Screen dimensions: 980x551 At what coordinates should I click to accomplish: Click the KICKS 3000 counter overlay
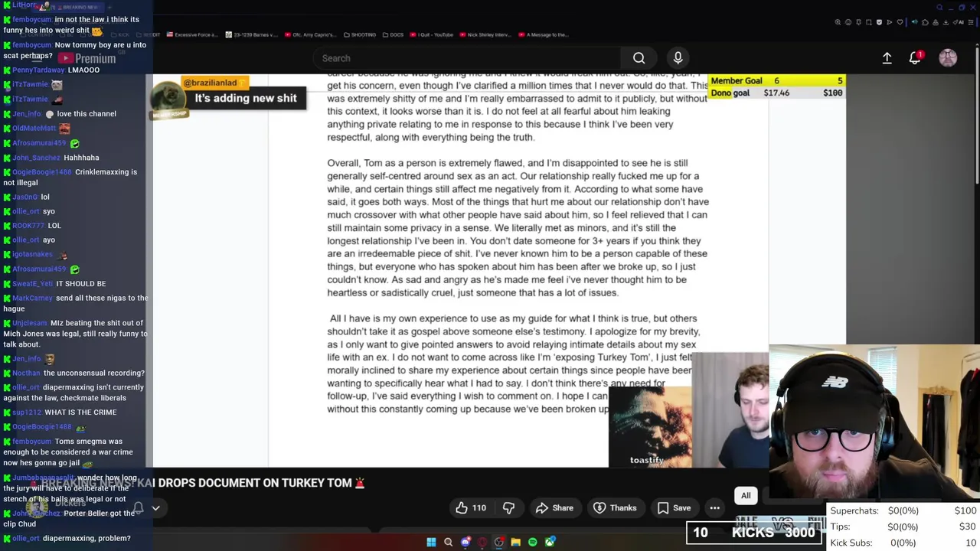[x=755, y=532]
